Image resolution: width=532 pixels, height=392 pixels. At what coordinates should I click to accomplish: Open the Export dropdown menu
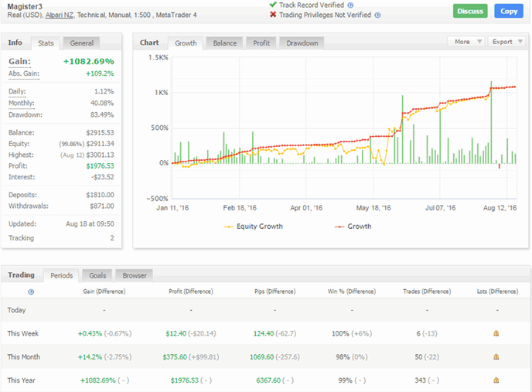[x=506, y=42]
